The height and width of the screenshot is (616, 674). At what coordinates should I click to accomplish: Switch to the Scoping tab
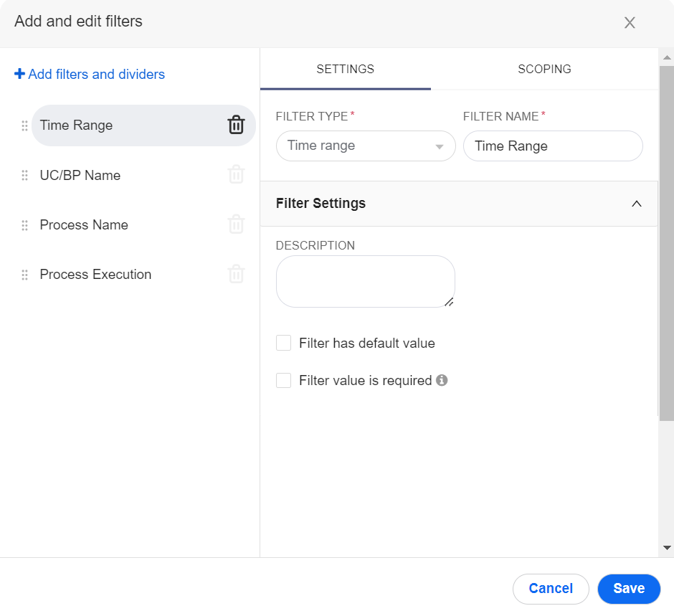tap(545, 69)
